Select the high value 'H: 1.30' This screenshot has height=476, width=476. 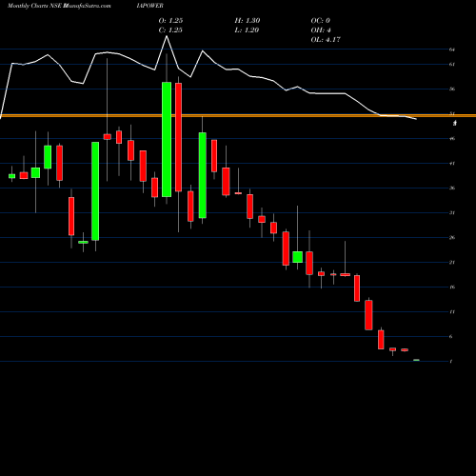coord(248,21)
